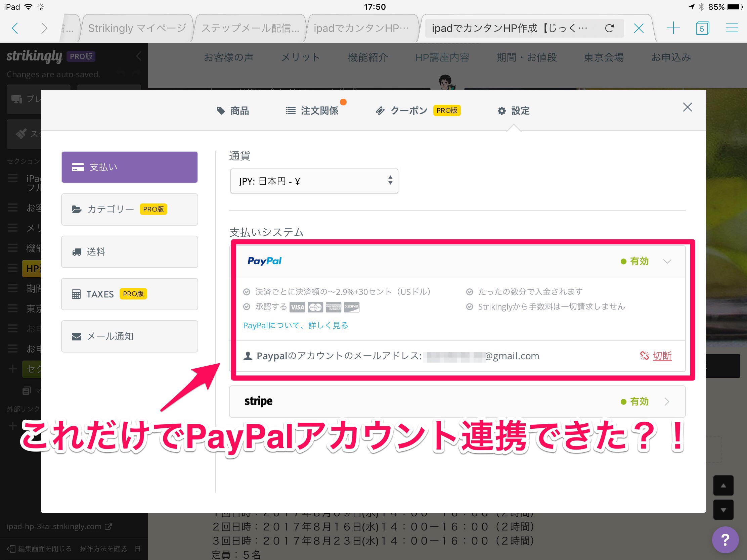Open the PayPalについて、詳しく見る link
Viewport: 747px width, 560px height.
pyautogui.click(x=296, y=325)
